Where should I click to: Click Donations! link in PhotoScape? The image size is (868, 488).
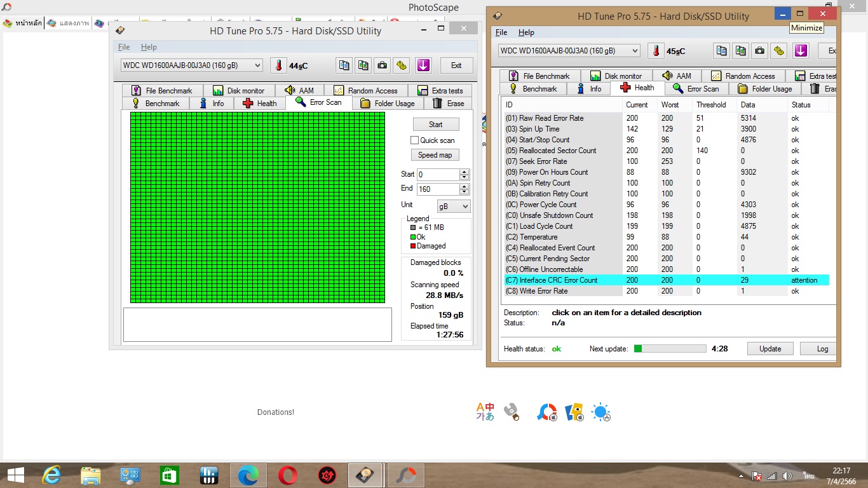click(x=276, y=412)
